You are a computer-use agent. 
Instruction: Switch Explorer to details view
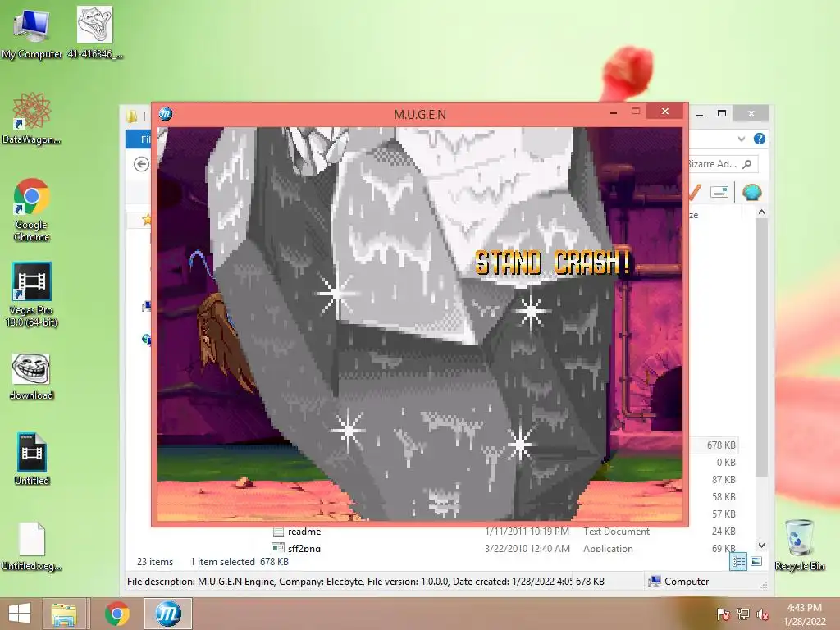click(x=738, y=561)
